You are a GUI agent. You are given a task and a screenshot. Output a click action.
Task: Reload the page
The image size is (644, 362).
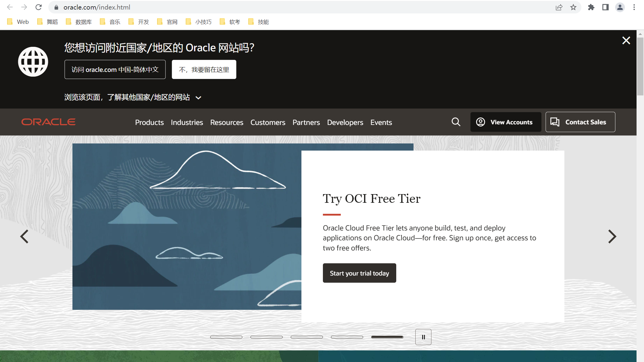tap(38, 7)
